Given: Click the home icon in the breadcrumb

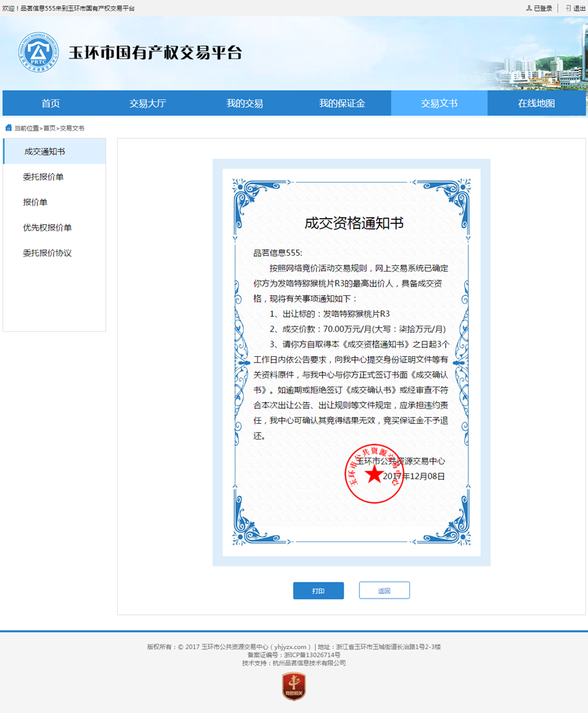Looking at the screenshot, I should click(x=8, y=127).
